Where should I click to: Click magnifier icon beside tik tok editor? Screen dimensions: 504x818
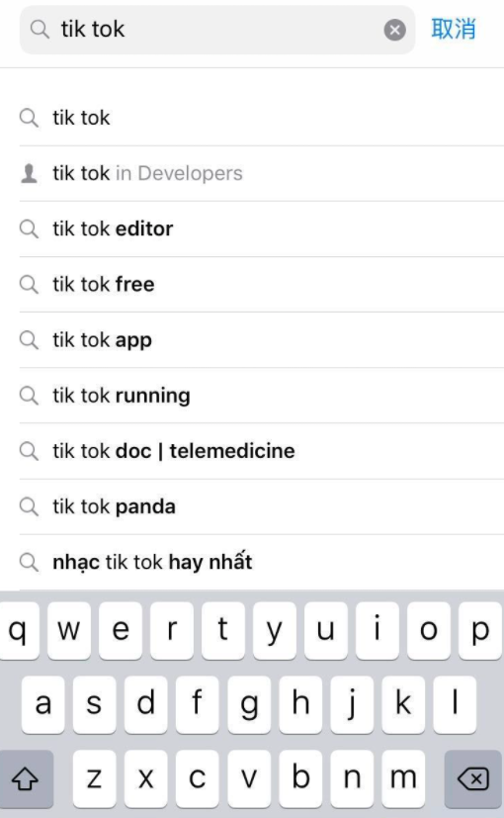point(29,229)
